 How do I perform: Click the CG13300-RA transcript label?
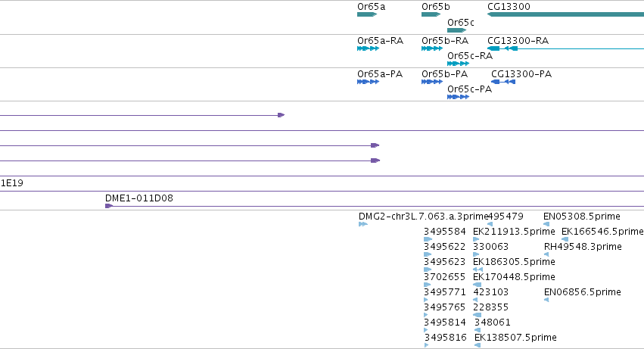tap(518, 41)
